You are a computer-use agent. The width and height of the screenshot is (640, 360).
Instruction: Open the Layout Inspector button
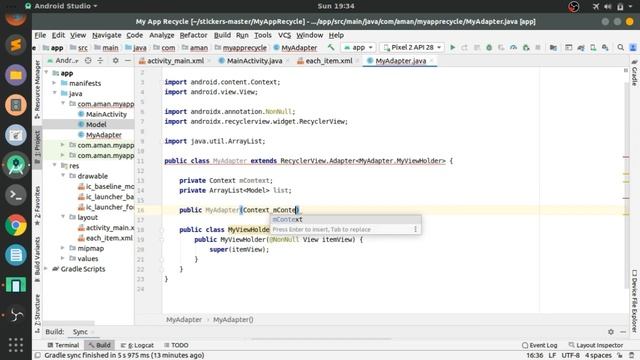click(x=596, y=345)
